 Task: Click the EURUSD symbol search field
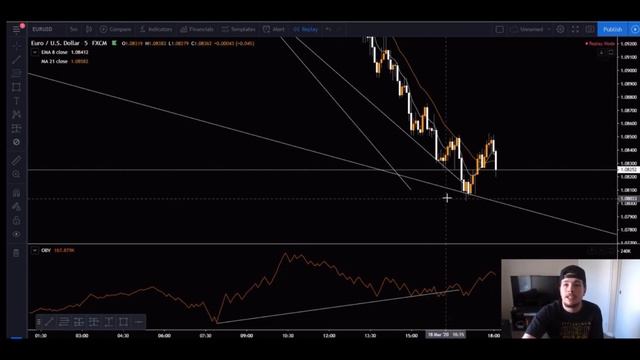click(42, 29)
